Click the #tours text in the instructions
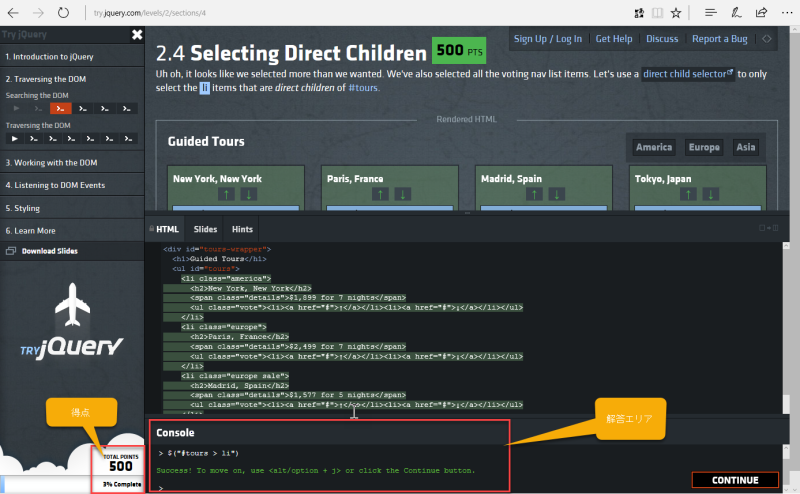 [x=363, y=88]
